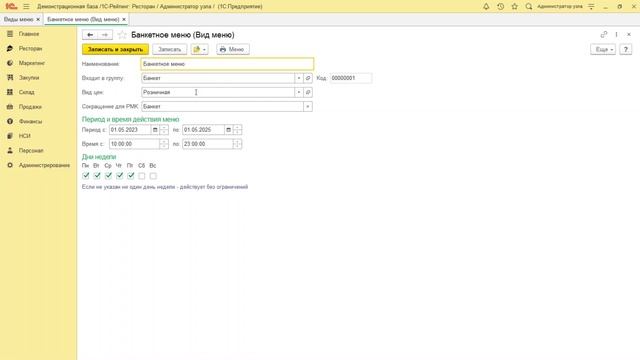Open the 1C main menu hamburger icon
640x360 pixels.
(x=26, y=7)
